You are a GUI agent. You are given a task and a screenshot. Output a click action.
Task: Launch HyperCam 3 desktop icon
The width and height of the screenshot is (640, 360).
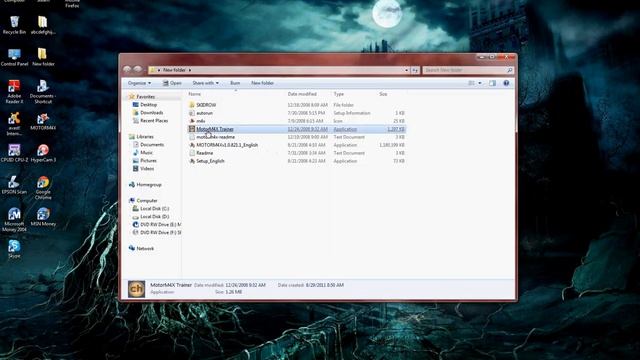coord(43,153)
